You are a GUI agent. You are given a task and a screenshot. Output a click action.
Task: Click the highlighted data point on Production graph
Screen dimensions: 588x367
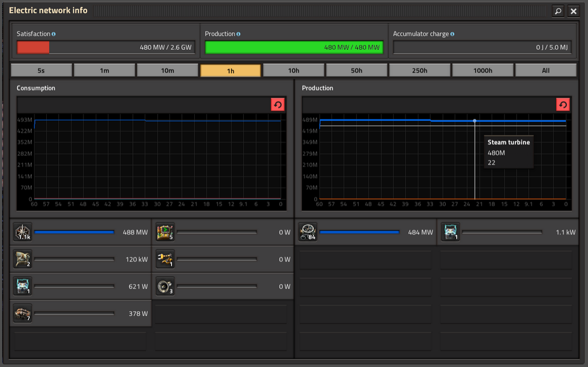pyautogui.click(x=474, y=120)
